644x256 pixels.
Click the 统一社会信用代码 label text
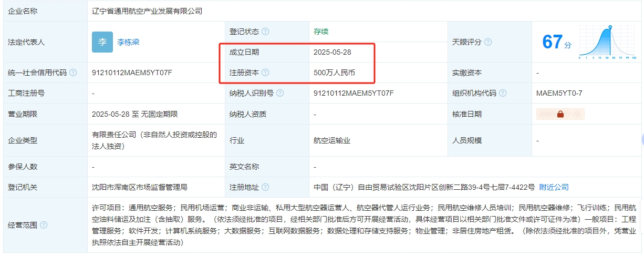click(37, 73)
